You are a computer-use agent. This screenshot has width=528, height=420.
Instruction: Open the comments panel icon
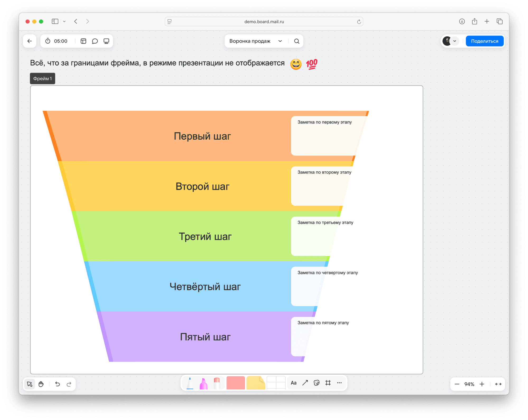[x=95, y=41]
